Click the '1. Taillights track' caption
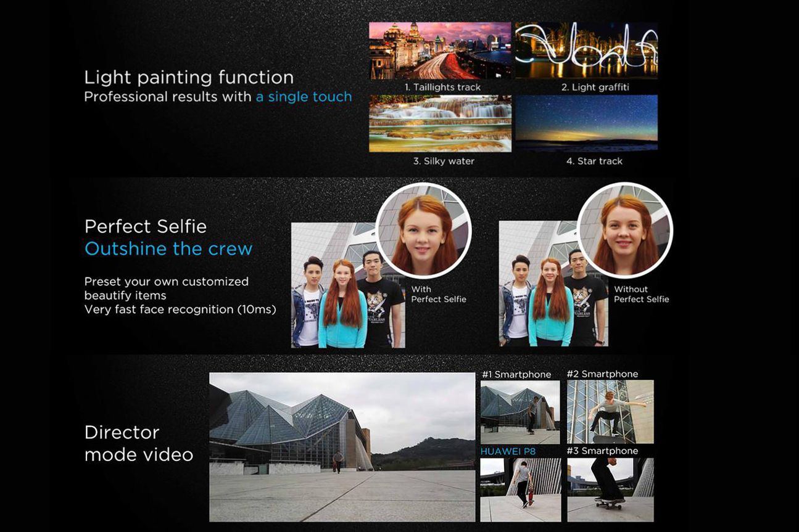This screenshot has width=799, height=532. [442, 88]
